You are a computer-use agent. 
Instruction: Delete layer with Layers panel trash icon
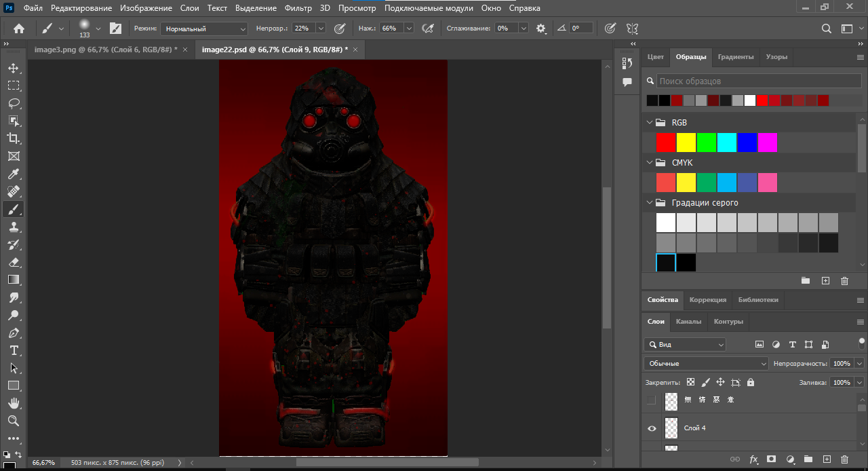844,459
